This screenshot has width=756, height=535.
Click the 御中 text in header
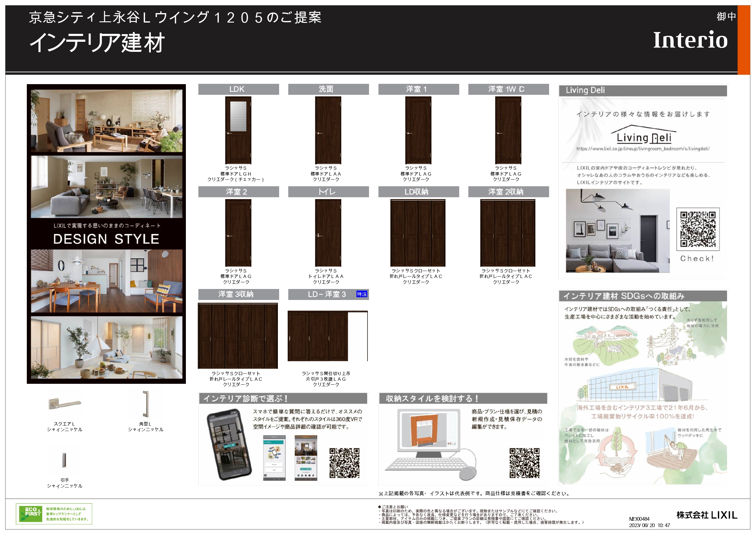pyautogui.click(x=726, y=16)
